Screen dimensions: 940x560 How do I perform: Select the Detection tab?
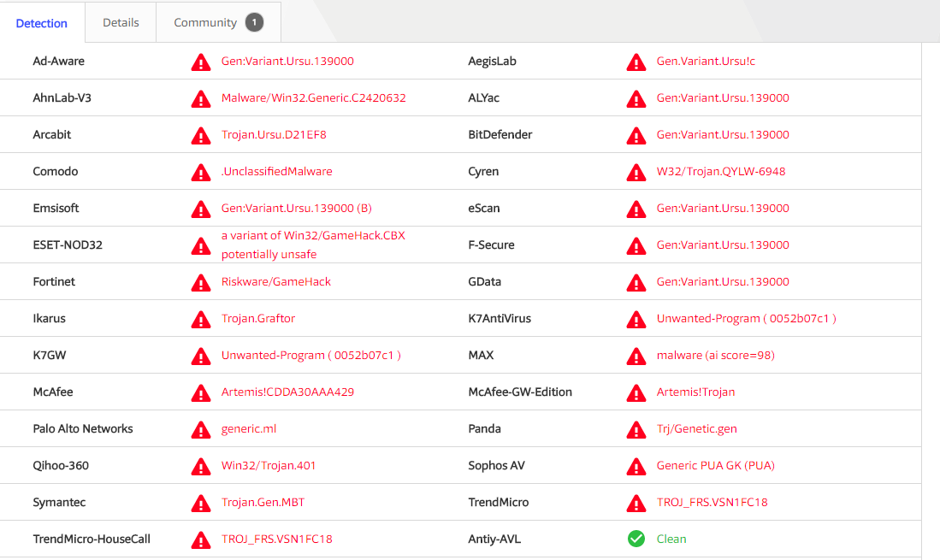[42, 23]
